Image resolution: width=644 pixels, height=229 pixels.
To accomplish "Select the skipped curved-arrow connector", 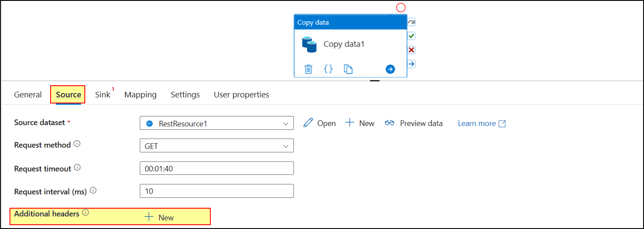I will click(x=412, y=22).
